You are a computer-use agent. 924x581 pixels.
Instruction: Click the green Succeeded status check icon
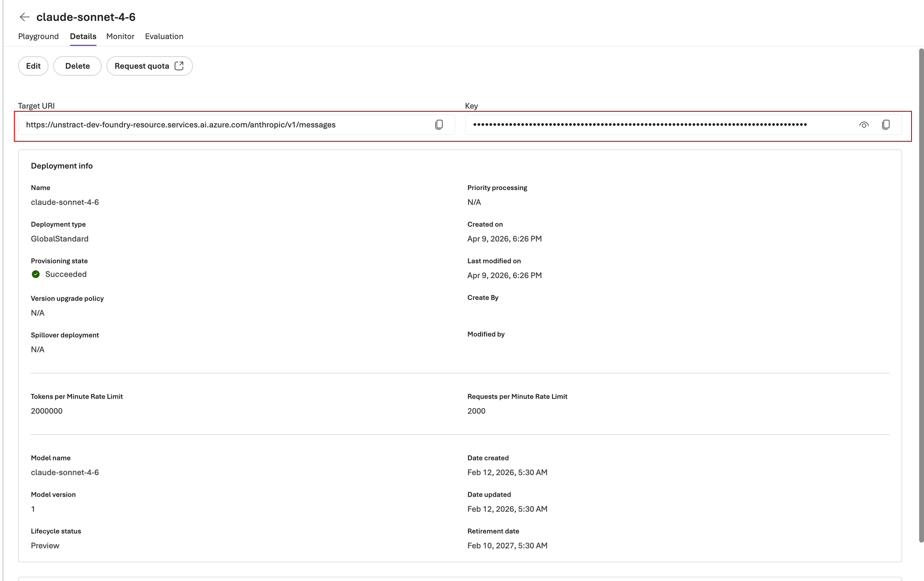[x=36, y=274]
